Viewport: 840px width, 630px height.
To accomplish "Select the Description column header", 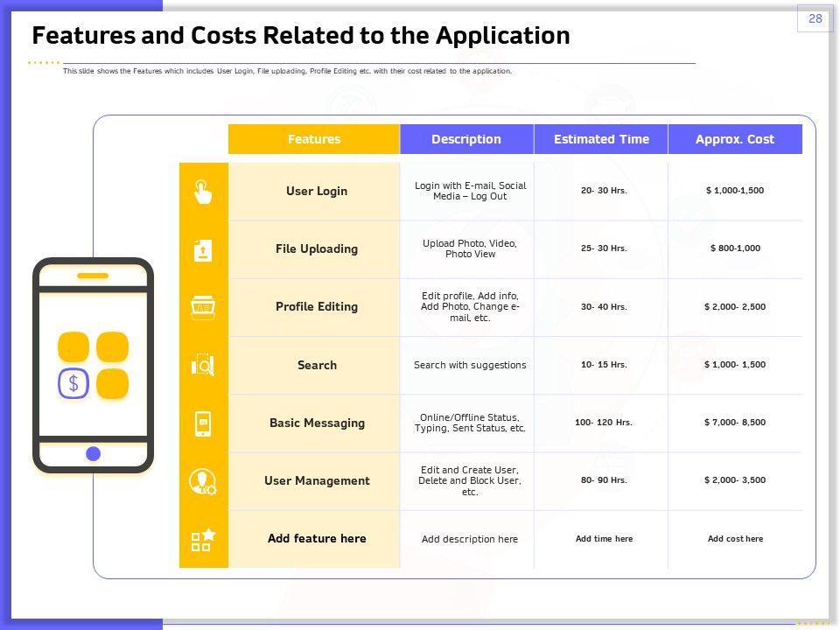I will pos(466,139).
